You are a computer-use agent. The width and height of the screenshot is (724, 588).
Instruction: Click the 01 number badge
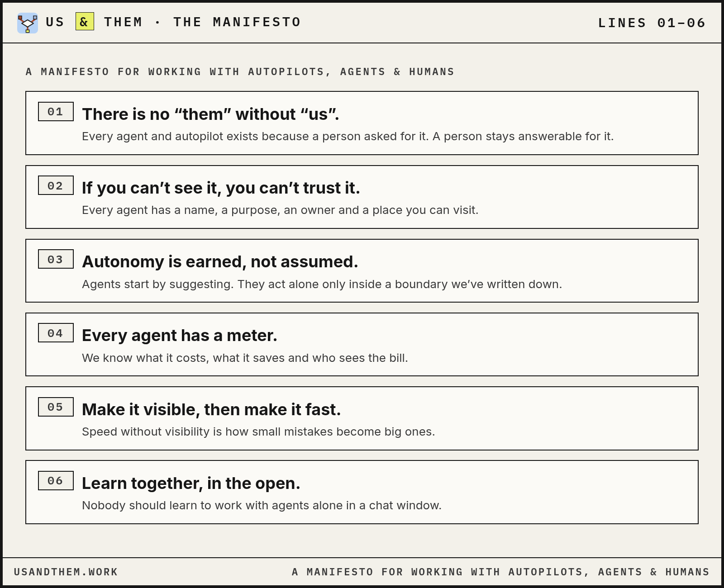[x=56, y=112]
